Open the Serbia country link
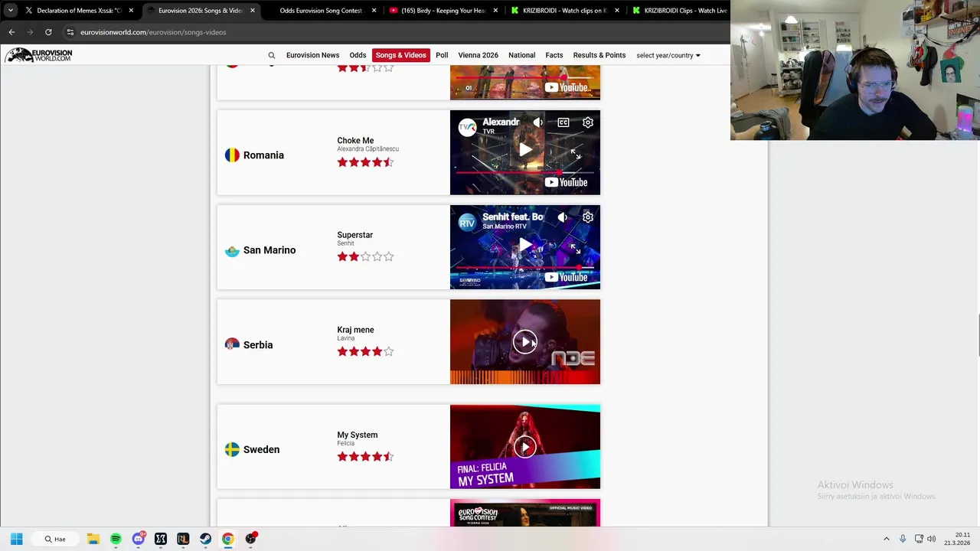980x551 pixels. (x=257, y=345)
